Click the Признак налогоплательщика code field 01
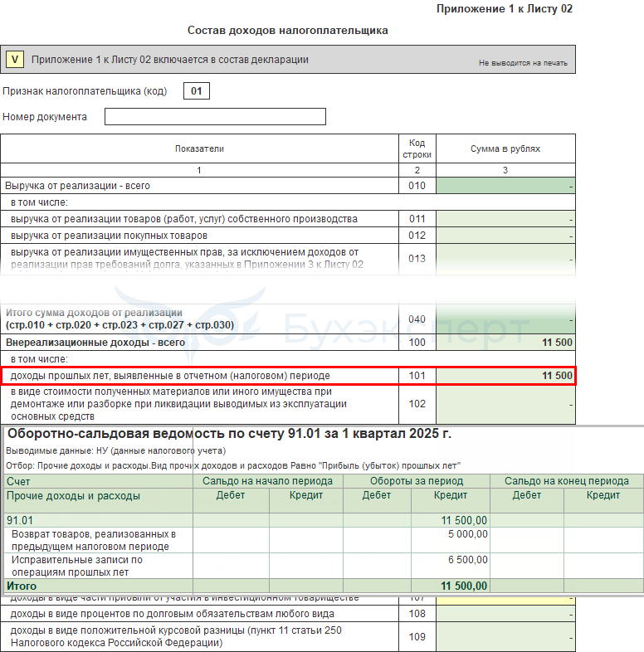 point(197,91)
